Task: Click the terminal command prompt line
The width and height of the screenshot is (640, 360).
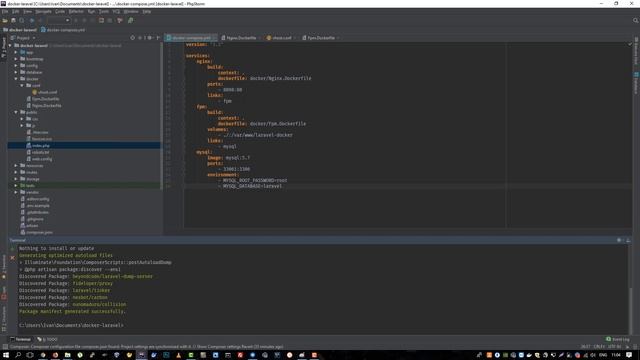Action: 71,325
